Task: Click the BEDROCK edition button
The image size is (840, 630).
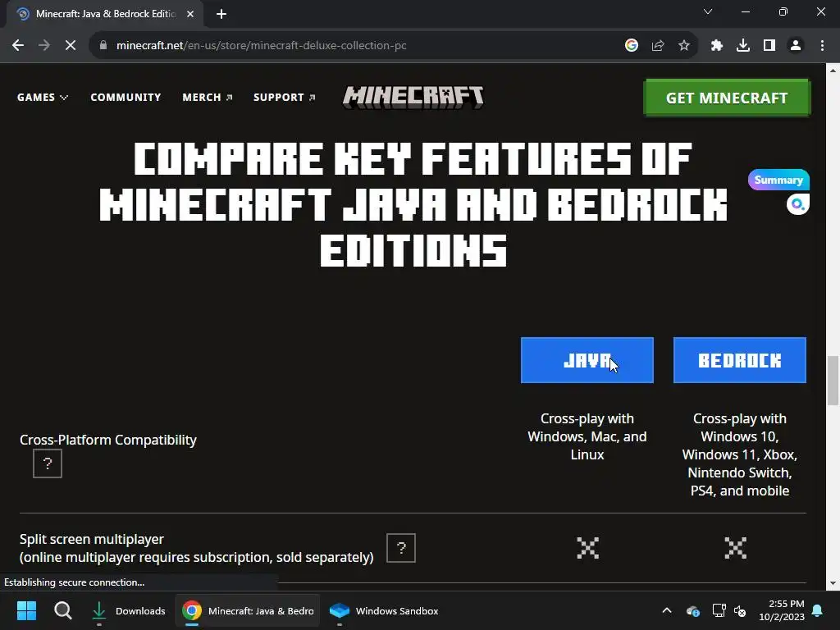Action: click(739, 360)
